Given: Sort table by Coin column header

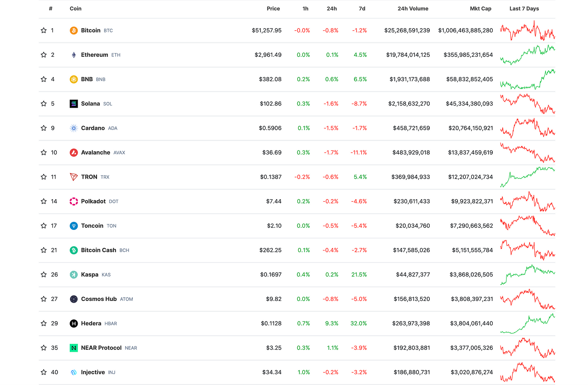Looking at the screenshot, I should tap(76, 8).
